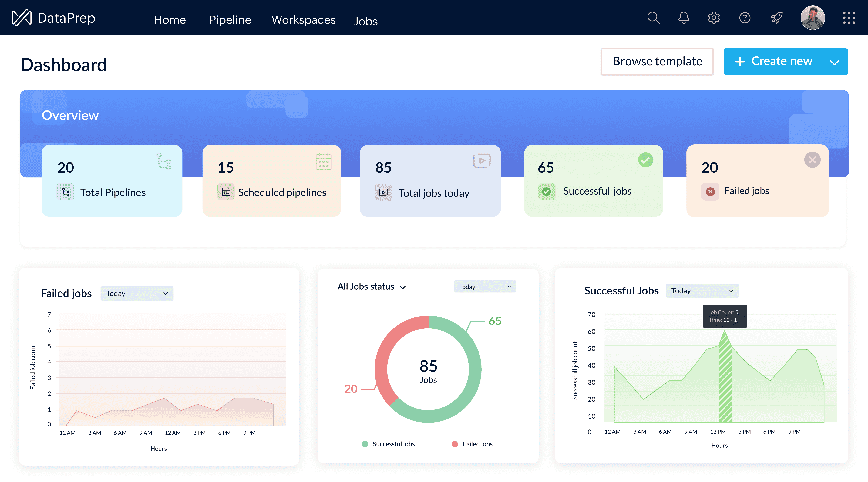Image resolution: width=868 pixels, height=482 pixels.
Task: Open the Workspaces menu
Action: 304,20
